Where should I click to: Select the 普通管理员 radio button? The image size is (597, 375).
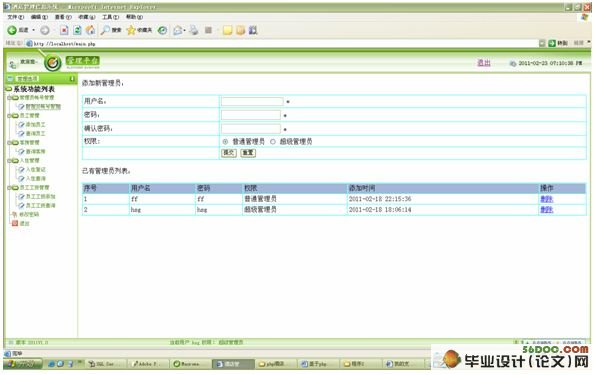coord(225,142)
